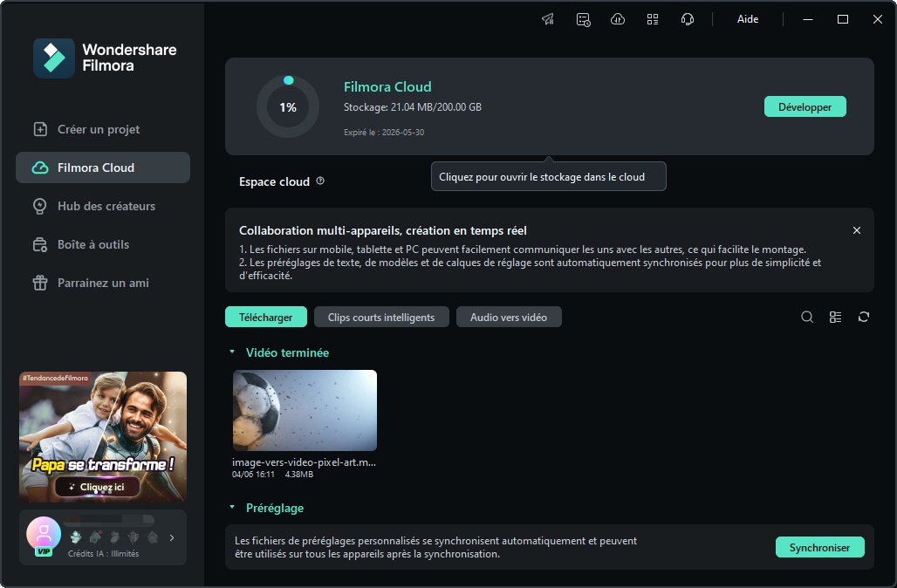Click the Crédits IA : Illimités text
Screen dimensions: 897x588
tap(104, 554)
